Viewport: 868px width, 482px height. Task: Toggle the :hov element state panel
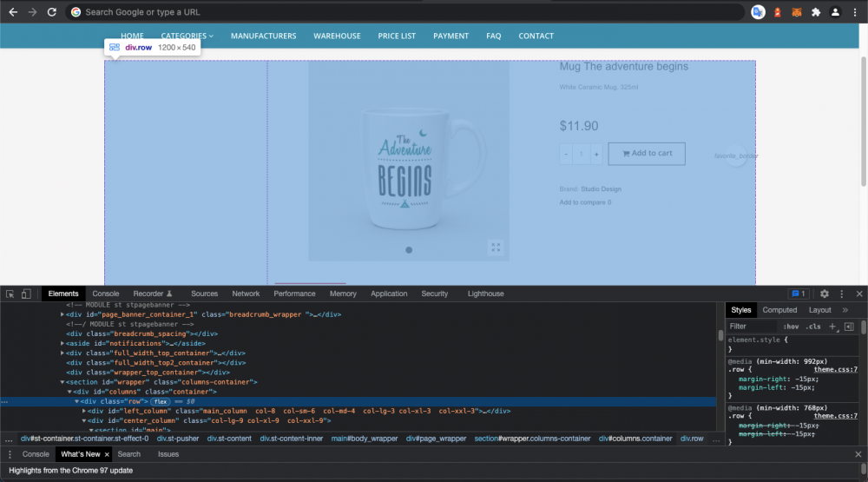[791, 327]
